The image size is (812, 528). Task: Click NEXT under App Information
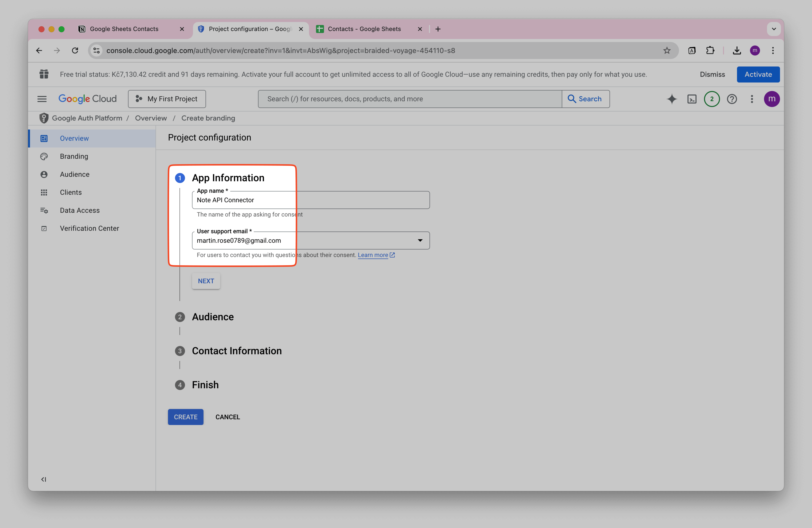click(x=206, y=281)
